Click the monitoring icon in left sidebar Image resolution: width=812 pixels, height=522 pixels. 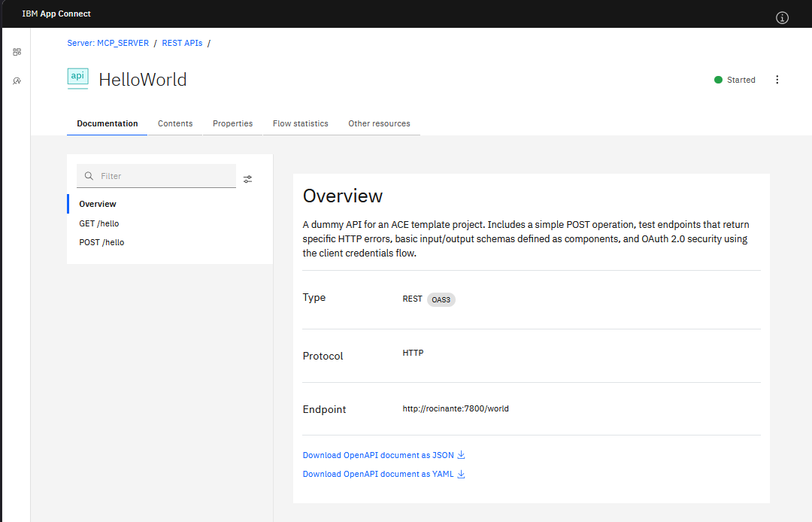pyautogui.click(x=17, y=80)
